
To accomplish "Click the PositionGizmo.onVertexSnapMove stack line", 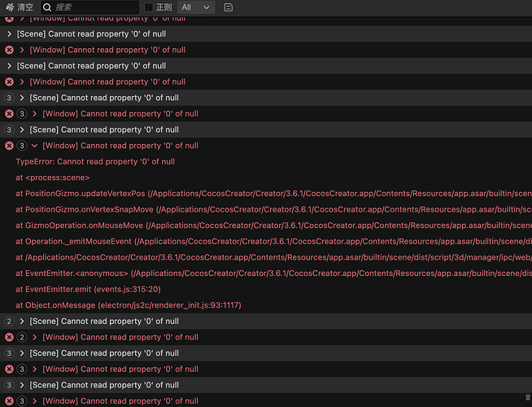I will click(273, 209).
